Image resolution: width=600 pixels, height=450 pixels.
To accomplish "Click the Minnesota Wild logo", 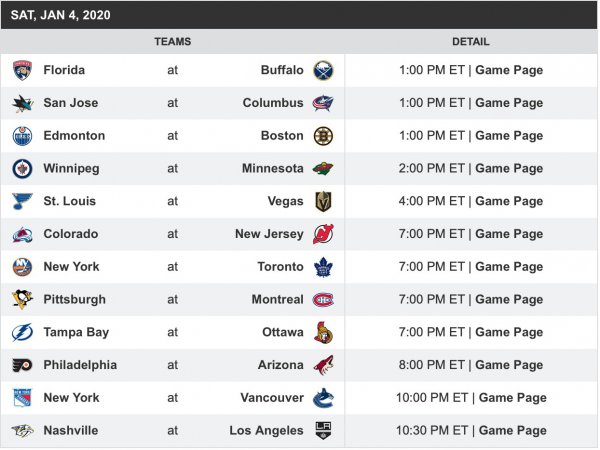I will point(323,169).
